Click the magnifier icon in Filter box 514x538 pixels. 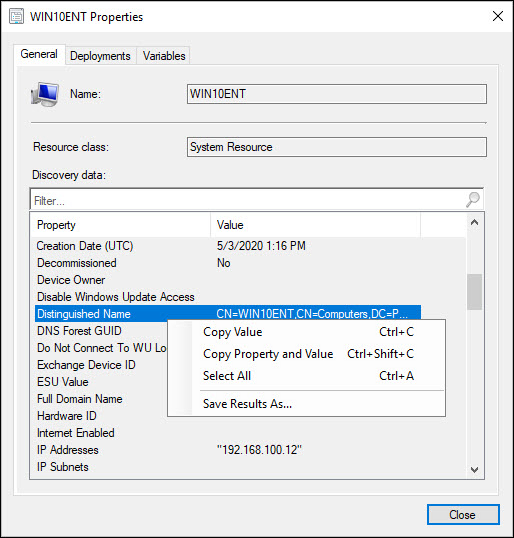473,199
